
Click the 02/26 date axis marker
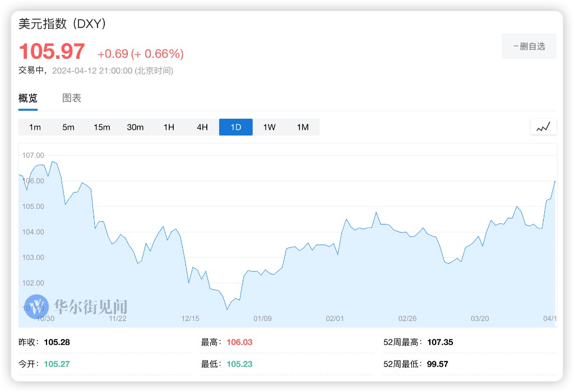coord(408,319)
